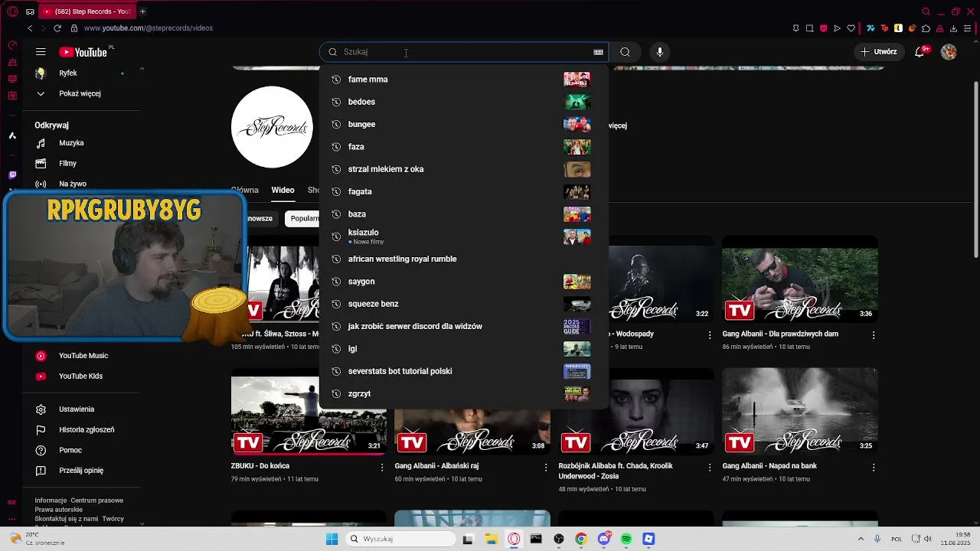Select search suggestion ksiazulo

[463, 236]
